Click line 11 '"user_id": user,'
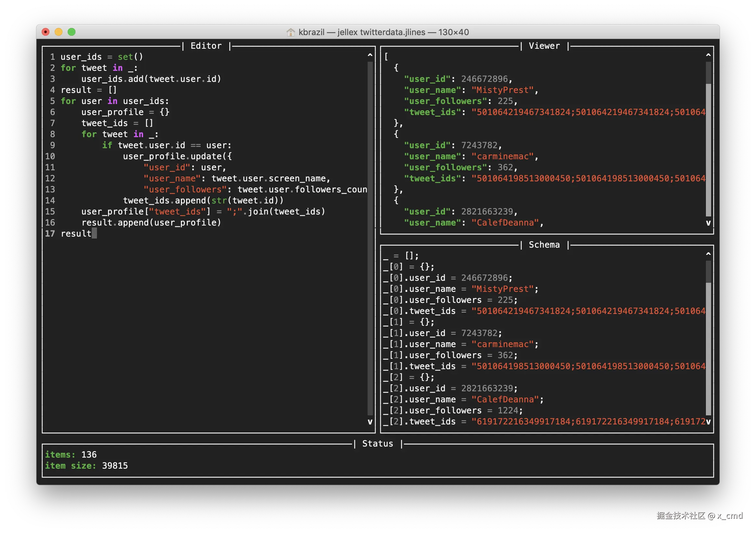The image size is (756, 533). point(185,167)
